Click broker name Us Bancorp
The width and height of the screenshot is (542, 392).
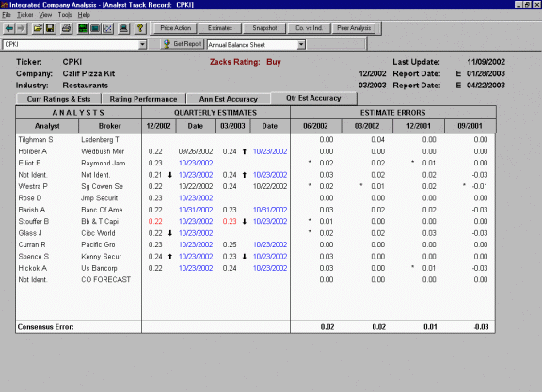99,268
